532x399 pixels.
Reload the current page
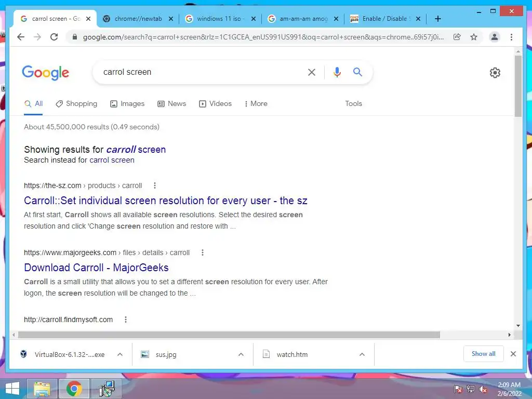point(54,37)
